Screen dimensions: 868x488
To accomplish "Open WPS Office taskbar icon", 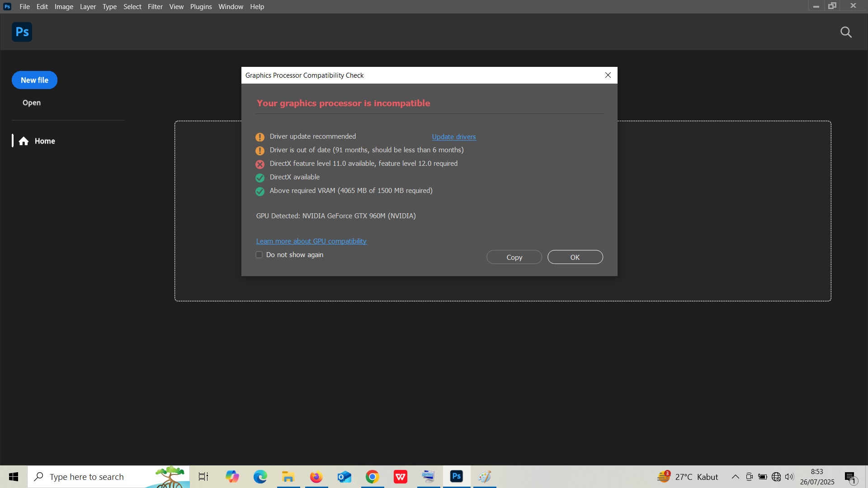I will pos(401,477).
